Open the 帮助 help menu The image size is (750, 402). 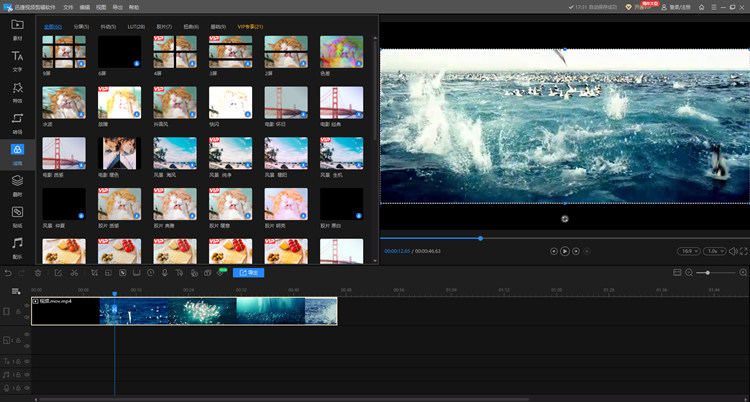pyautogui.click(x=134, y=7)
